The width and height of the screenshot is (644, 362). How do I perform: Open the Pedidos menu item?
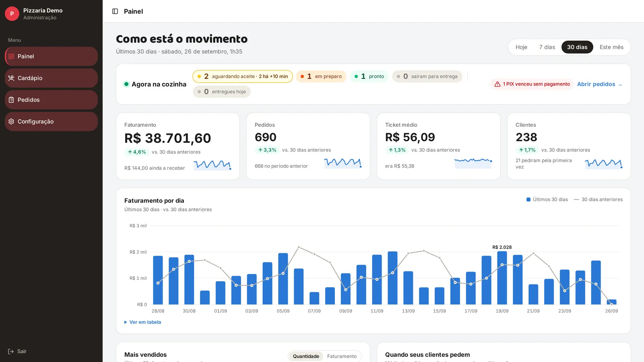click(x=51, y=100)
